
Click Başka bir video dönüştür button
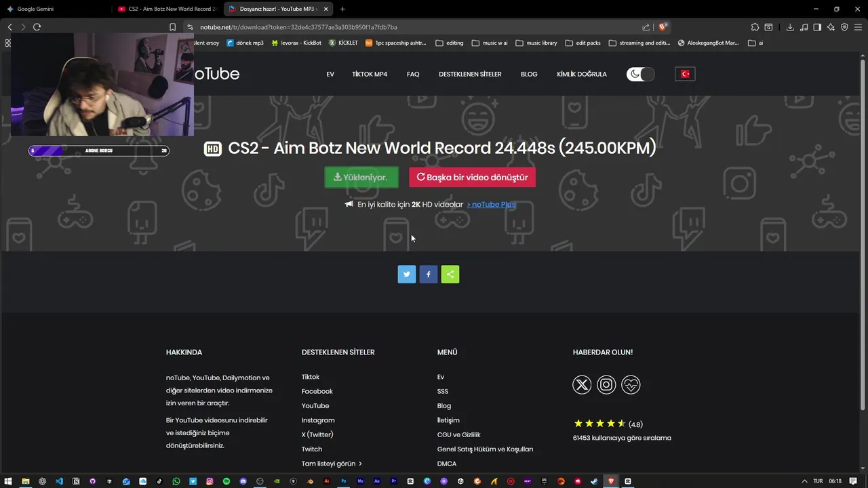point(472,177)
